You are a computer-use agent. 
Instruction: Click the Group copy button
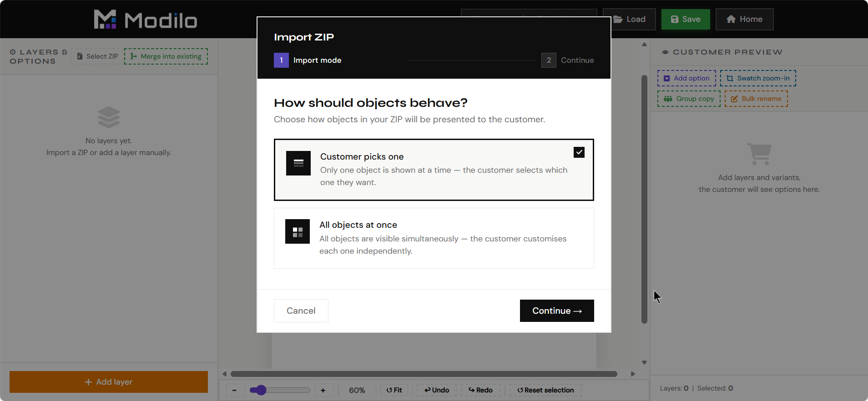[689, 99]
